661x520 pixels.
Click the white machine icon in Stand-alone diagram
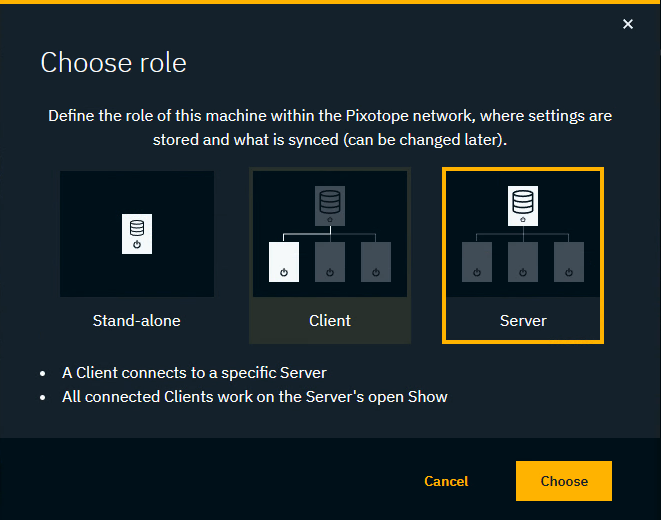click(x=137, y=234)
